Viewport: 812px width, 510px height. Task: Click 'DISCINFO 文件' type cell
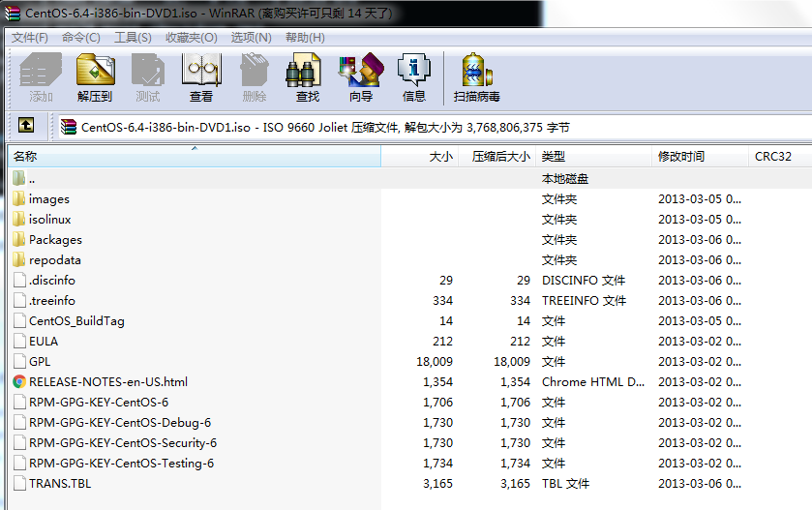click(584, 280)
